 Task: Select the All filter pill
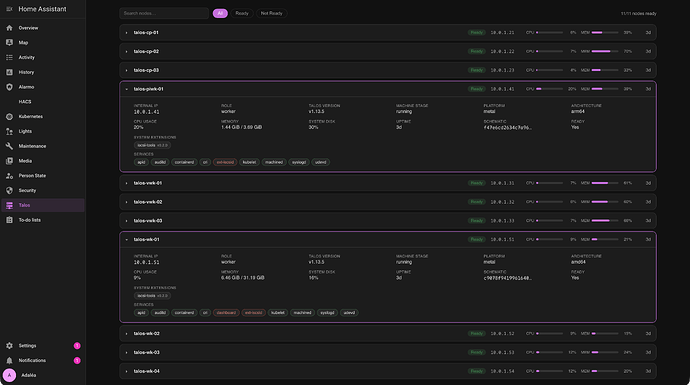(220, 13)
